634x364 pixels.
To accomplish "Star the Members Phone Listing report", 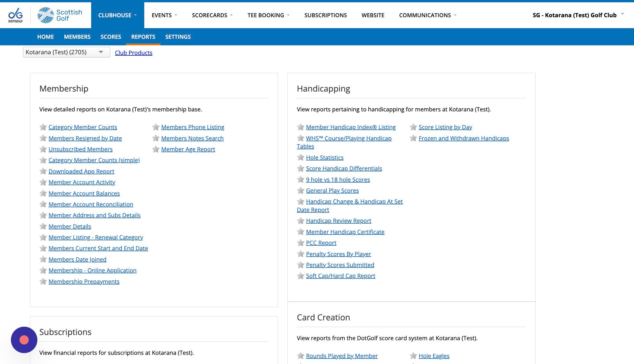I will tap(156, 127).
